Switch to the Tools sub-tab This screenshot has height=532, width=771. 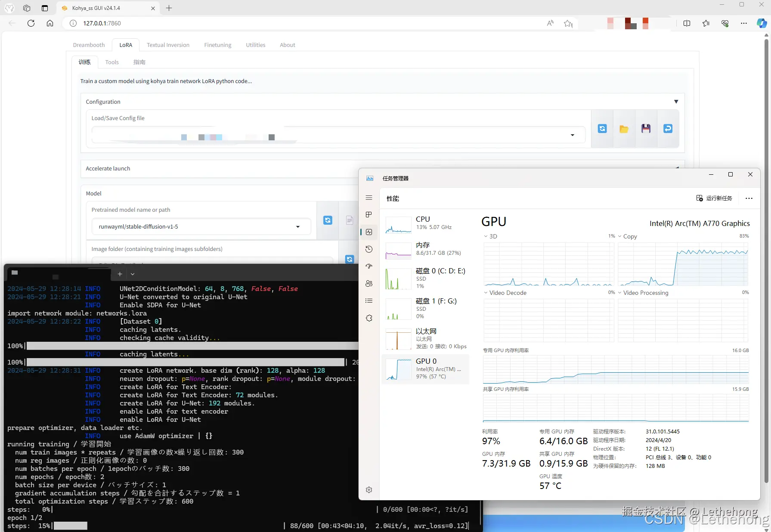click(112, 62)
